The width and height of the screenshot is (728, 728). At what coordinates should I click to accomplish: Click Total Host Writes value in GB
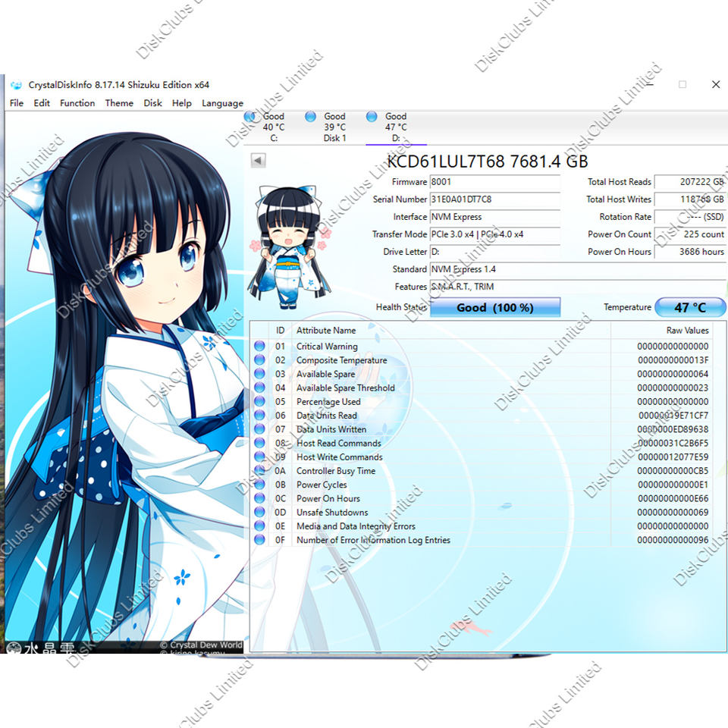coord(690,199)
